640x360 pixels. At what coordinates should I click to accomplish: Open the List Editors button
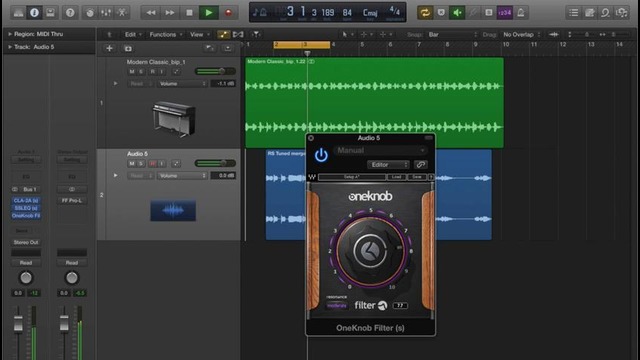[573, 13]
